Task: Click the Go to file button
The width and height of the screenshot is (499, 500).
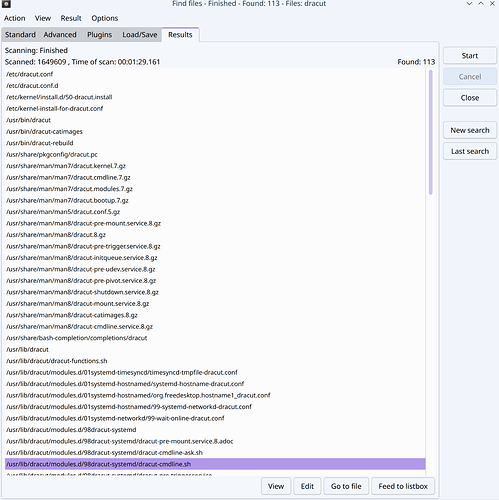Action: [x=346, y=486]
